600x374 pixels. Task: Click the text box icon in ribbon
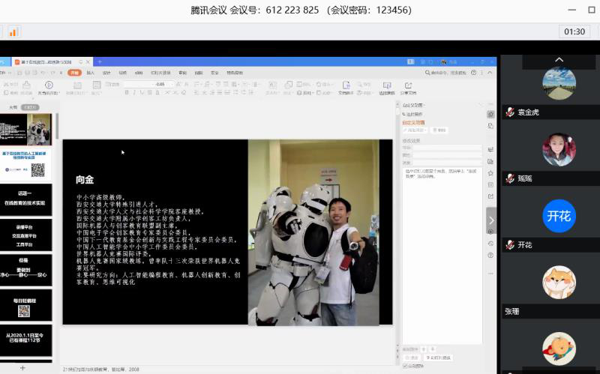click(272, 85)
